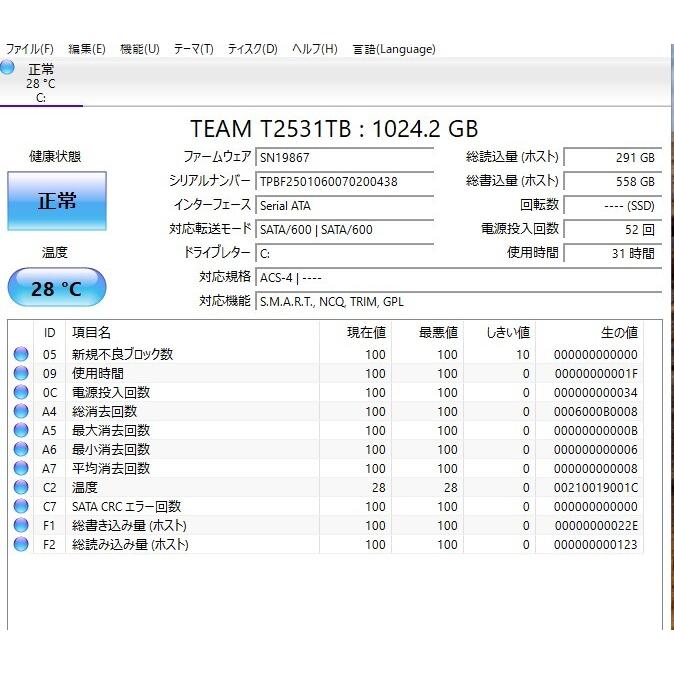The width and height of the screenshot is (674, 674).
Task: Click the 現在値 column header
Action: [355, 333]
